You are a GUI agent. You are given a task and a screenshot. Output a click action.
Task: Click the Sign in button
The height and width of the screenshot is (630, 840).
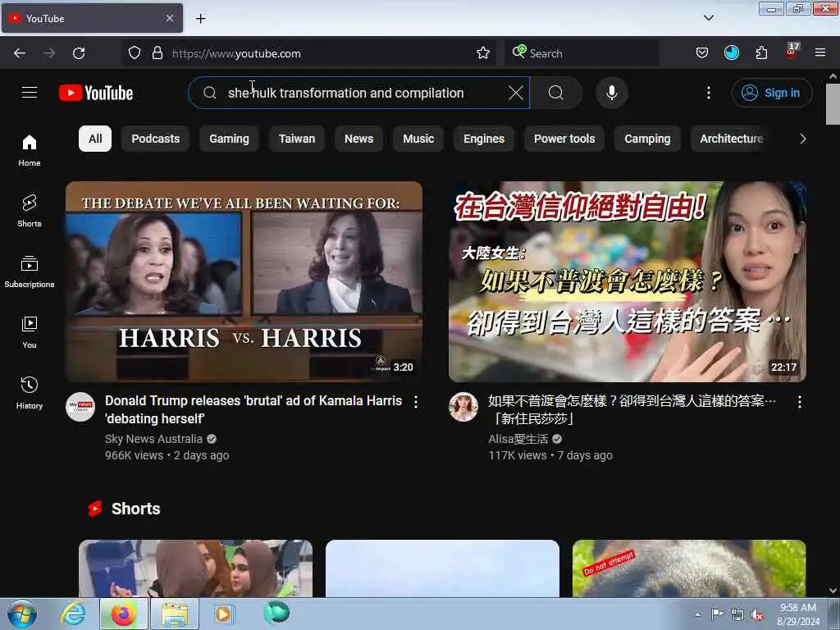771,93
